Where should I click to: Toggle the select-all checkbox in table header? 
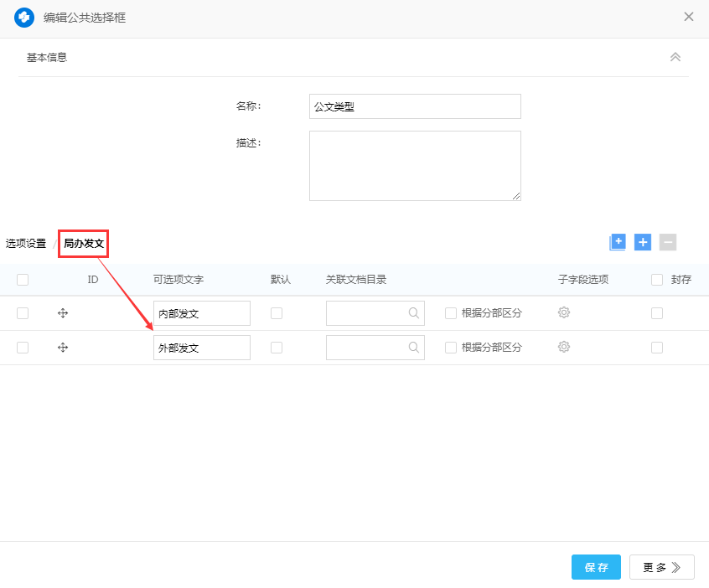[x=23, y=280]
